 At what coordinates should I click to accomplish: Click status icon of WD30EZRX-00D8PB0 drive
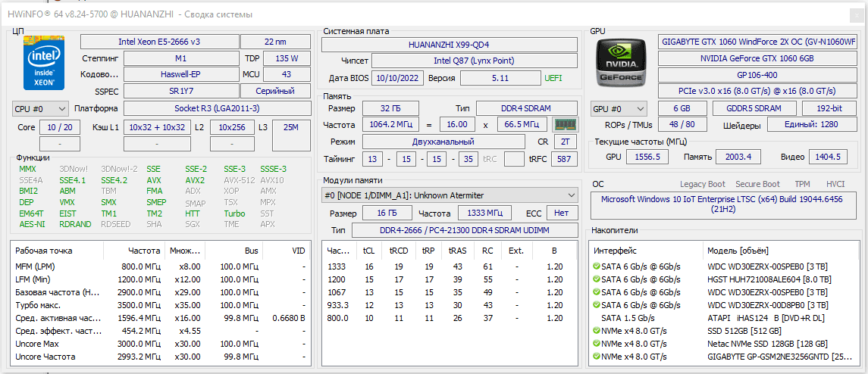pos(596,304)
